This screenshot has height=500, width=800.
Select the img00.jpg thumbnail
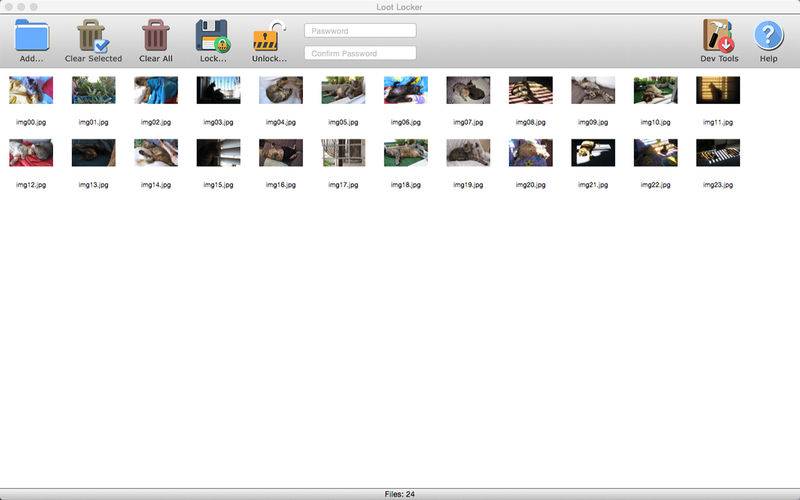pyautogui.click(x=31, y=90)
